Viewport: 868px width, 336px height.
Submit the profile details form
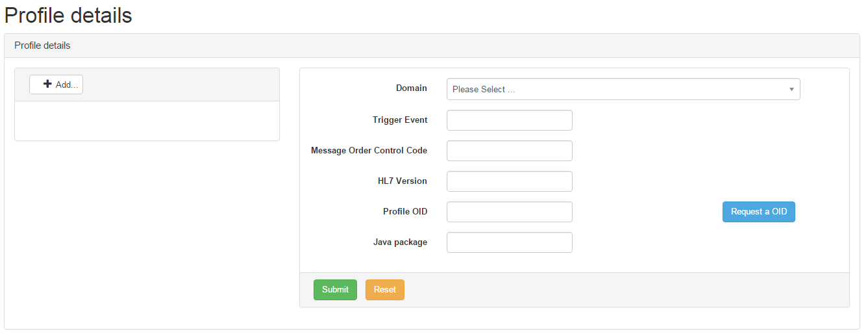(x=335, y=290)
